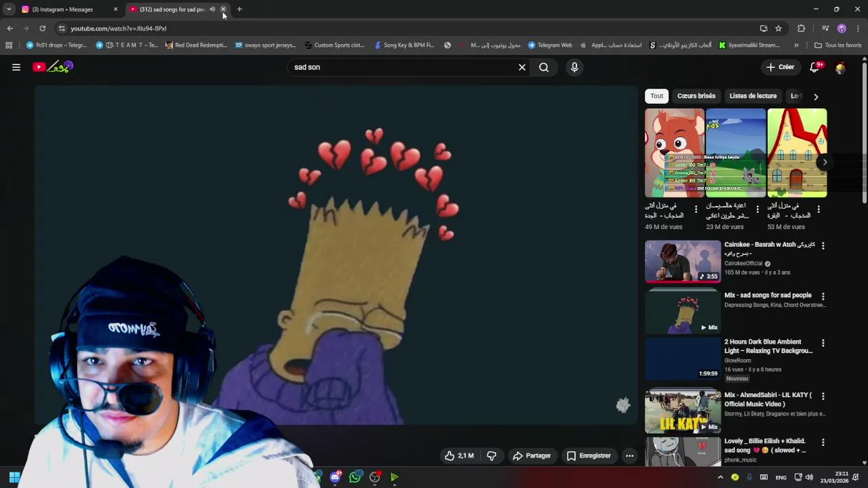
Task: Reload the page in the browser
Action: tap(42, 28)
